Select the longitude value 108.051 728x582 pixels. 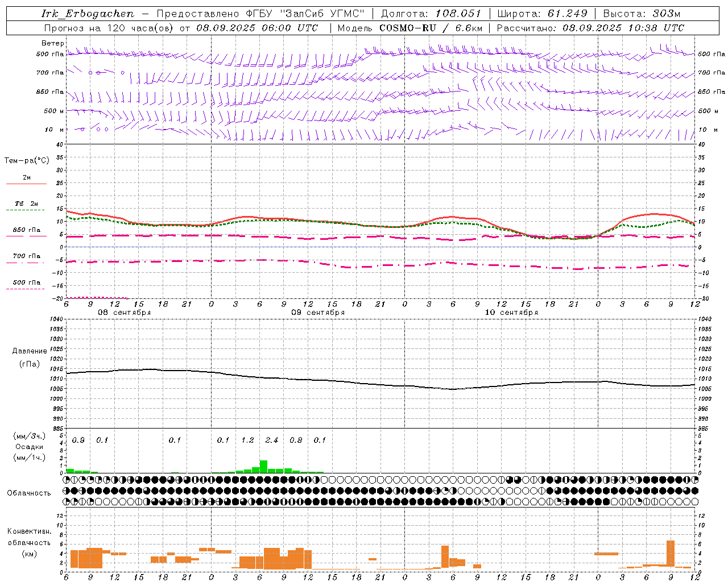click(x=458, y=14)
